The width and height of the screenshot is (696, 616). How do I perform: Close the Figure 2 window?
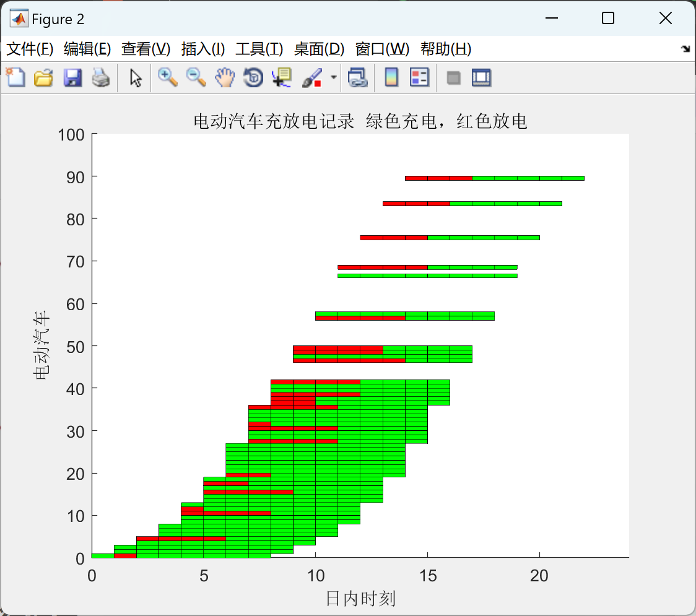click(666, 18)
